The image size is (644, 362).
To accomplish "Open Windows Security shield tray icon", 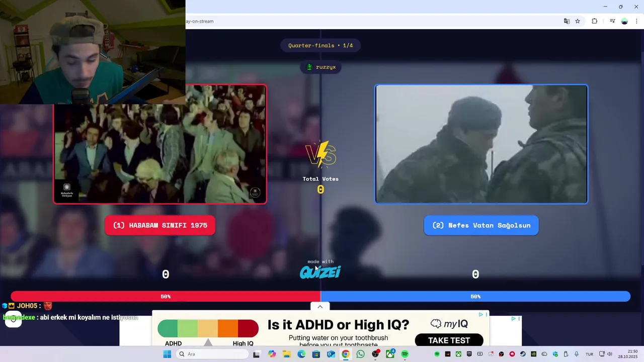I will (555, 354).
